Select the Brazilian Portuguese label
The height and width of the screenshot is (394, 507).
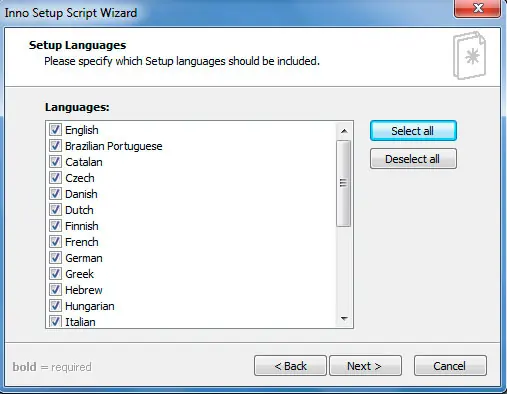click(114, 146)
